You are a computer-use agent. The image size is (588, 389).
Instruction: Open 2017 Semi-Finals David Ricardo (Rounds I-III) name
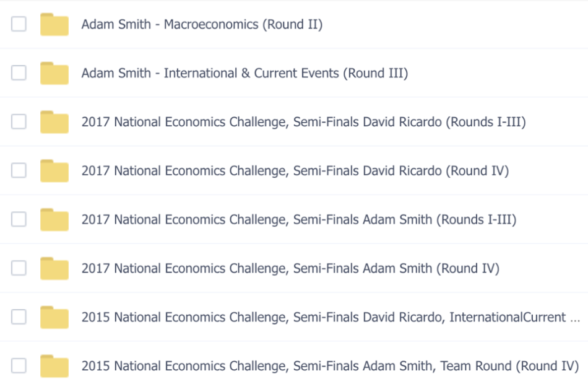[303, 122]
